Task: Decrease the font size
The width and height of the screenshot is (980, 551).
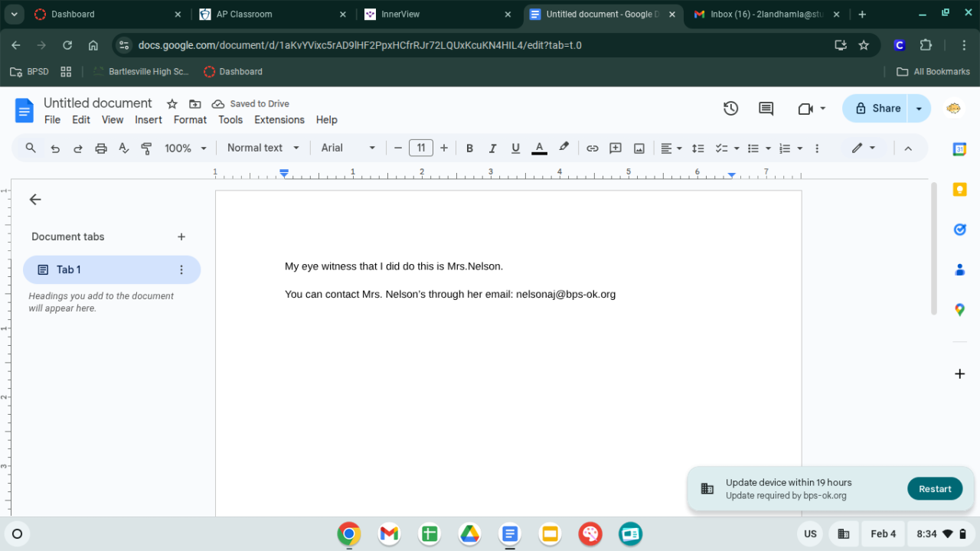Action: click(398, 148)
